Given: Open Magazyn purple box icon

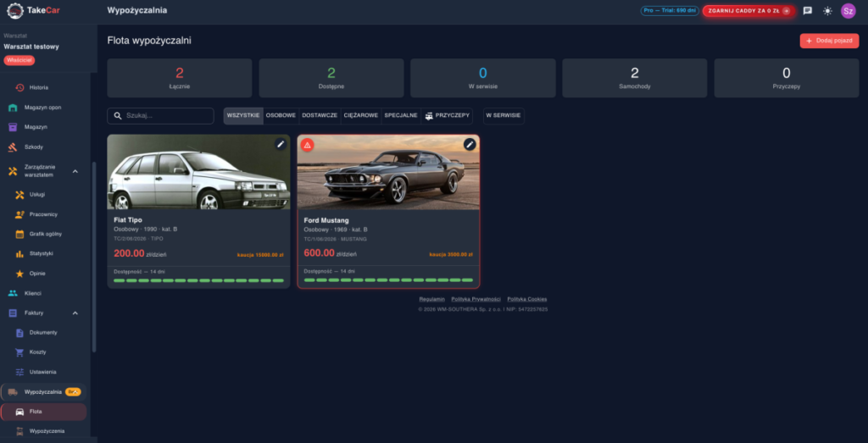Looking at the screenshot, I should pos(13,127).
